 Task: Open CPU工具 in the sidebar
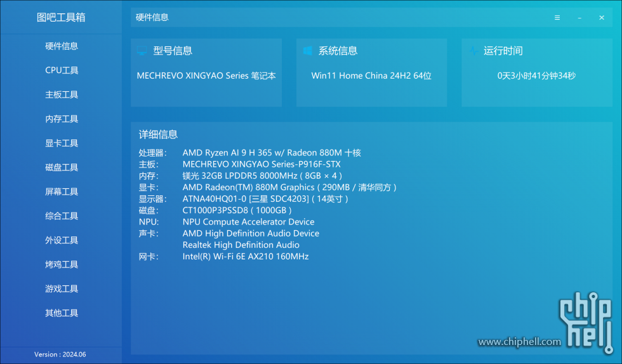point(62,70)
